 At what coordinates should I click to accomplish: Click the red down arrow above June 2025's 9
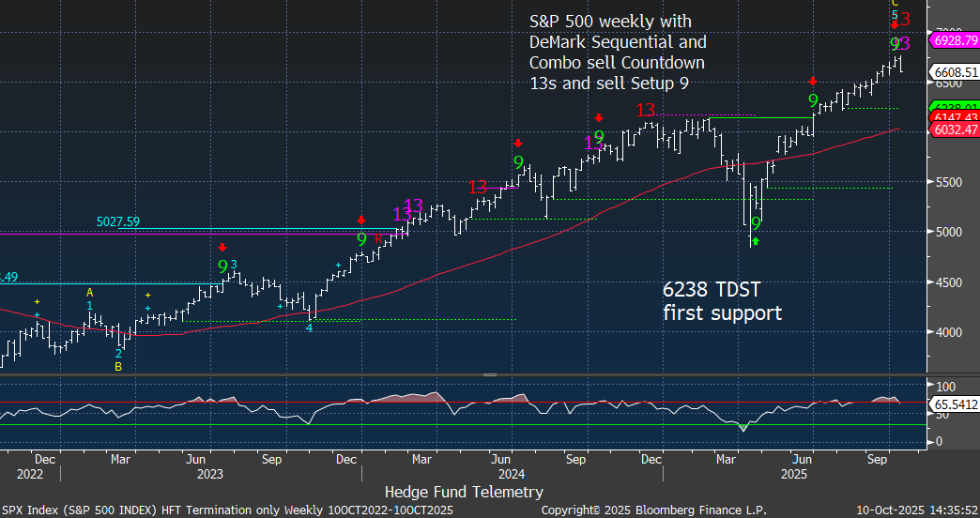(x=813, y=82)
